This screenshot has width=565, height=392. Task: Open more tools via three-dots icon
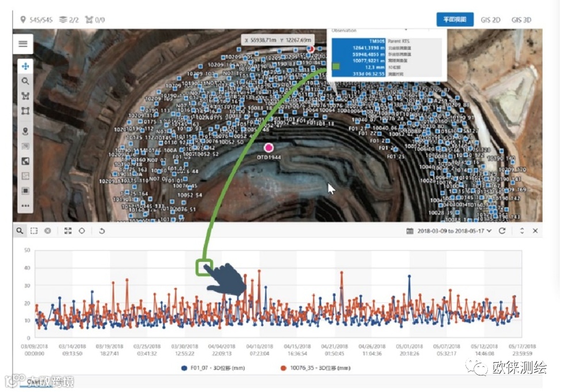(x=25, y=206)
